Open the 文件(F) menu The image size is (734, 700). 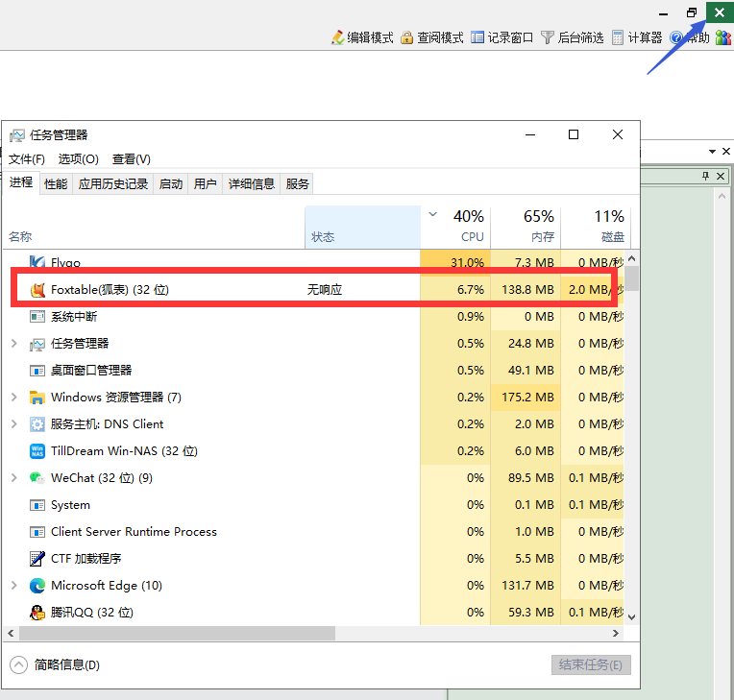point(27,159)
